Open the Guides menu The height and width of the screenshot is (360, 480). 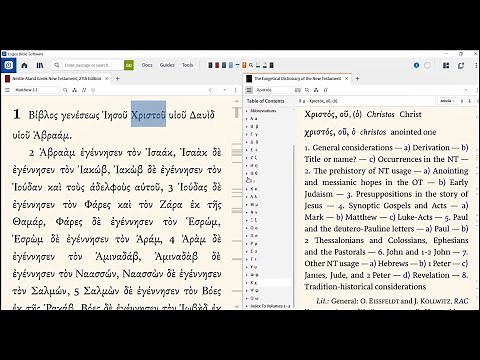[167, 65]
